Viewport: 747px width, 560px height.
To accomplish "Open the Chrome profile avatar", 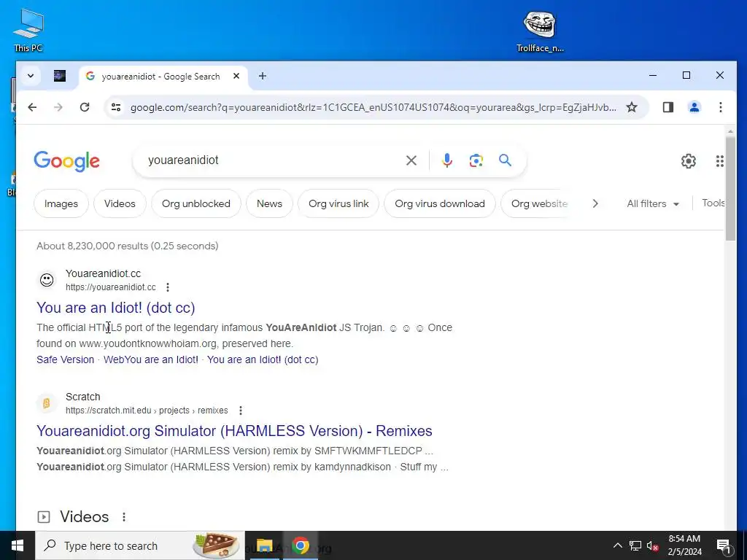I will [x=694, y=107].
